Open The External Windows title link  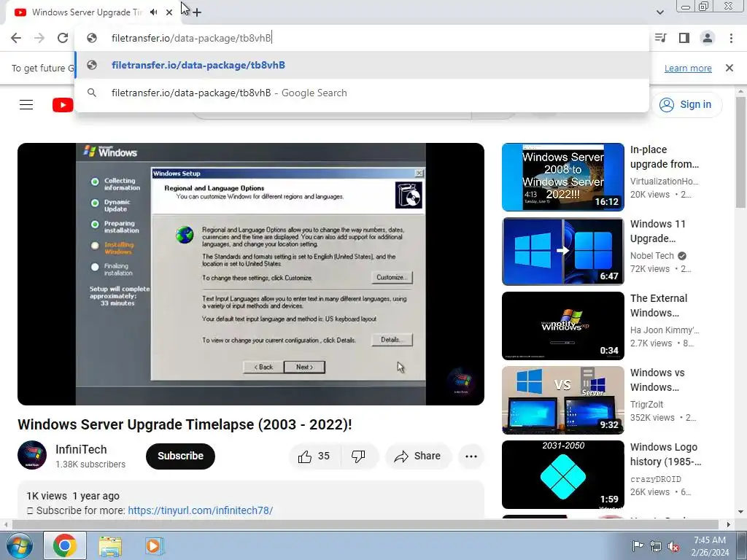[x=659, y=306]
